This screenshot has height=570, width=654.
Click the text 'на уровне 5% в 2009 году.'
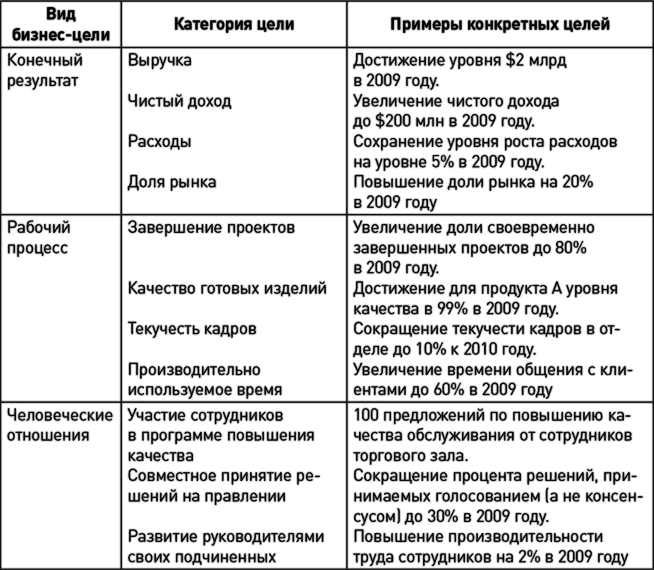pos(449,162)
